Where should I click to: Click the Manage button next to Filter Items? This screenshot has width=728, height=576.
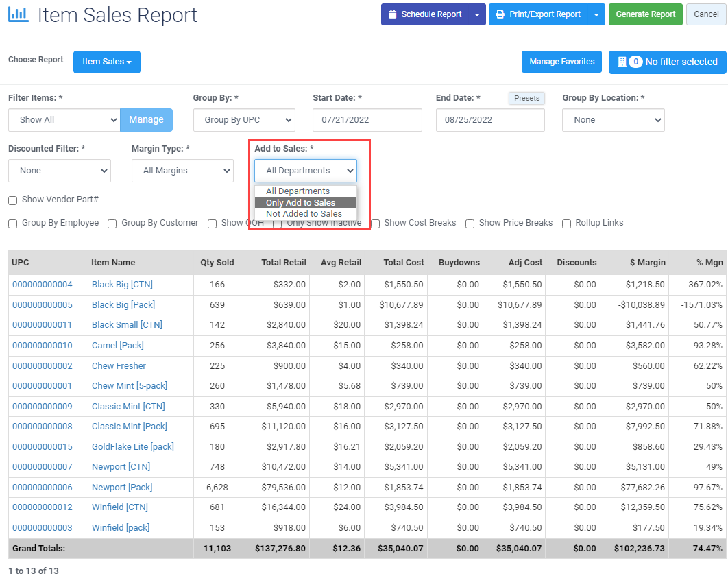click(x=146, y=120)
